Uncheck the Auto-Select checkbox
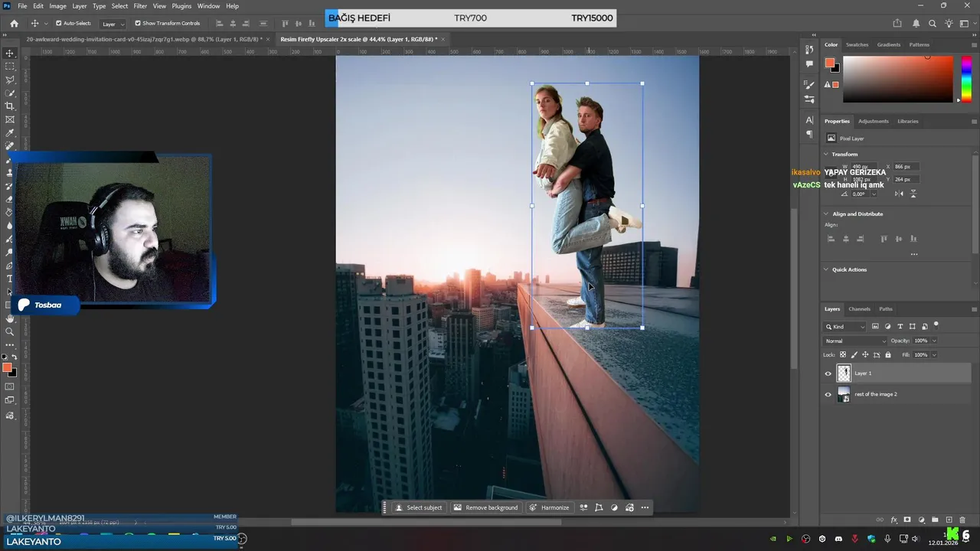Image resolution: width=980 pixels, height=551 pixels. point(59,24)
